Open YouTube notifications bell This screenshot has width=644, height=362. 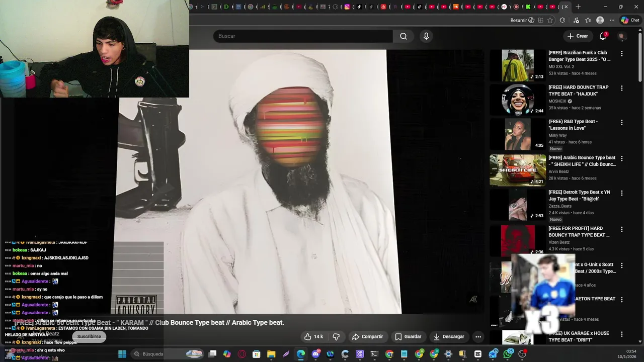[x=603, y=36]
